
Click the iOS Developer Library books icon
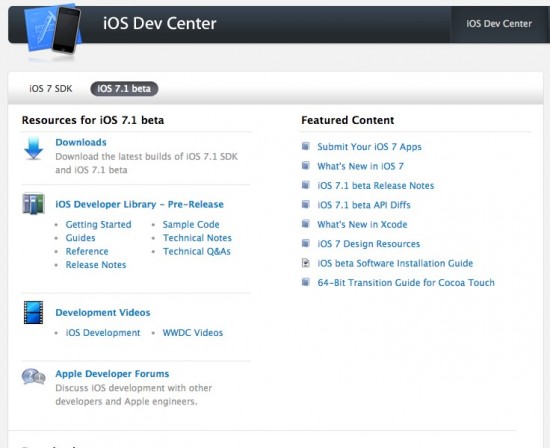click(33, 203)
